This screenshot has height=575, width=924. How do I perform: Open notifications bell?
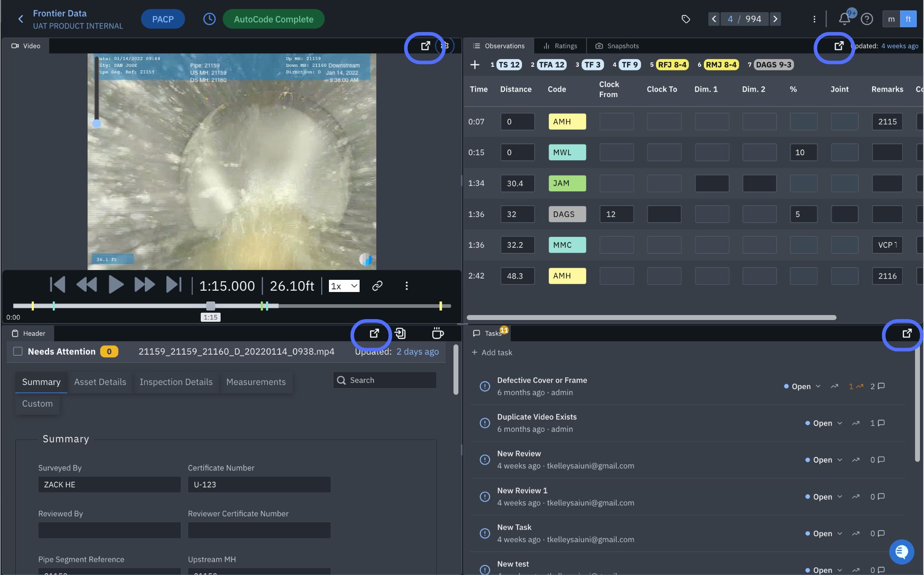[844, 19]
